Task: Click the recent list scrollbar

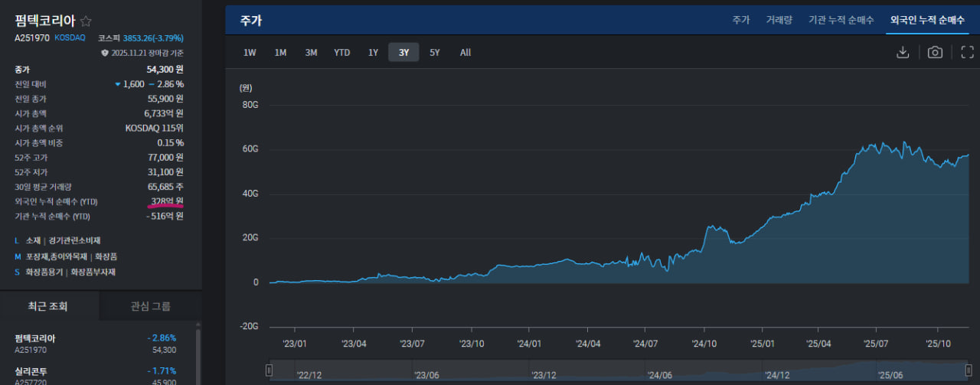Action: pyautogui.click(x=198, y=356)
